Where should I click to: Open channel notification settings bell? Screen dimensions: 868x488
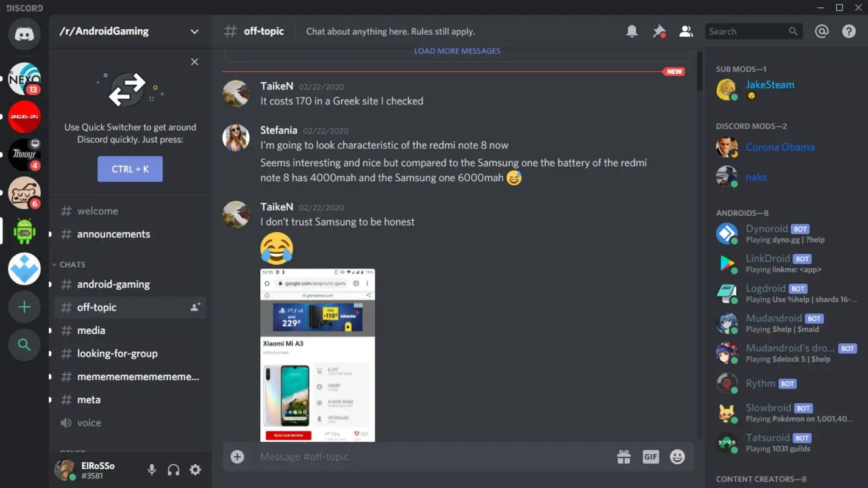click(631, 30)
